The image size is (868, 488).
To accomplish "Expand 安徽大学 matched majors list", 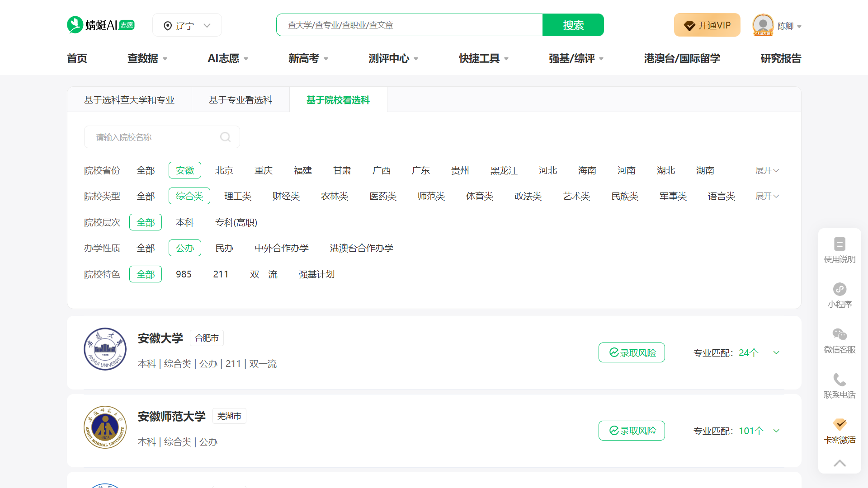I will click(776, 352).
